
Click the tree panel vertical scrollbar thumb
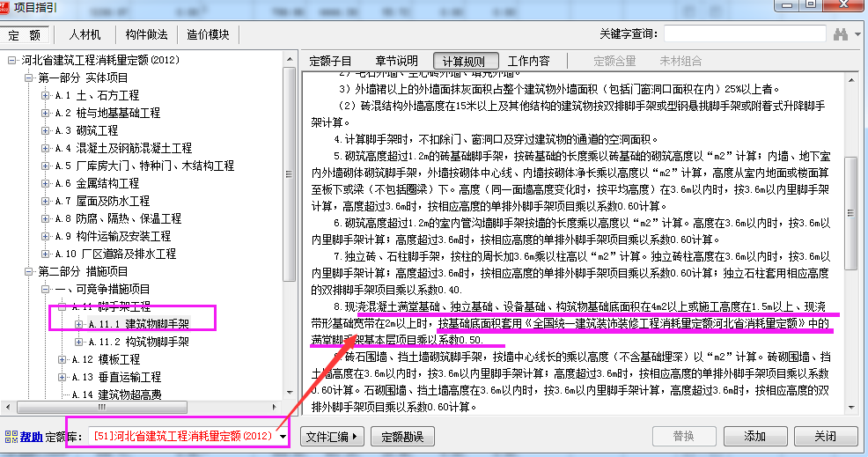point(289,174)
